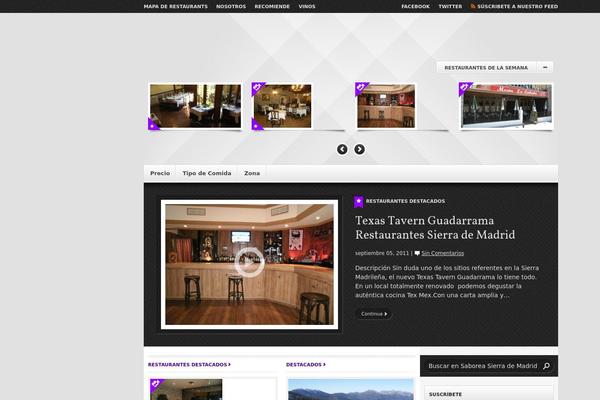Open Suscribete a nuestro feed link

pyautogui.click(x=517, y=7)
